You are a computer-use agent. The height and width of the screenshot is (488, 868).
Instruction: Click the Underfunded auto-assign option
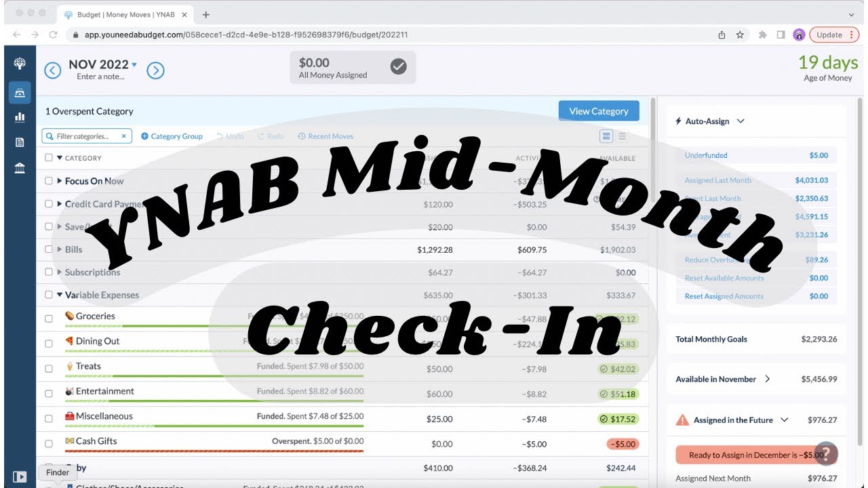(x=706, y=155)
